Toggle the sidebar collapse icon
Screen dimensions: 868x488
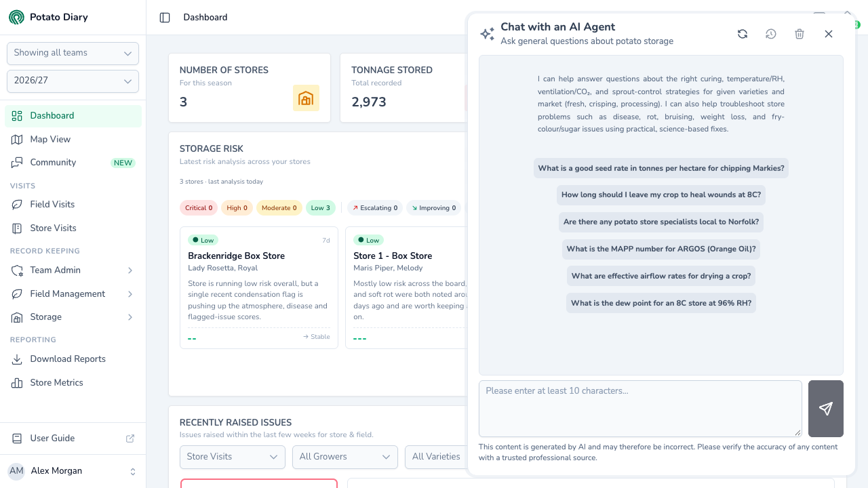coord(165,18)
